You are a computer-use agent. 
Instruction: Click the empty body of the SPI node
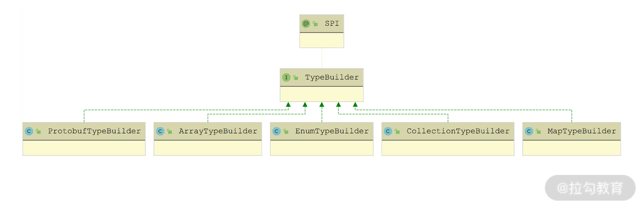point(321,40)
